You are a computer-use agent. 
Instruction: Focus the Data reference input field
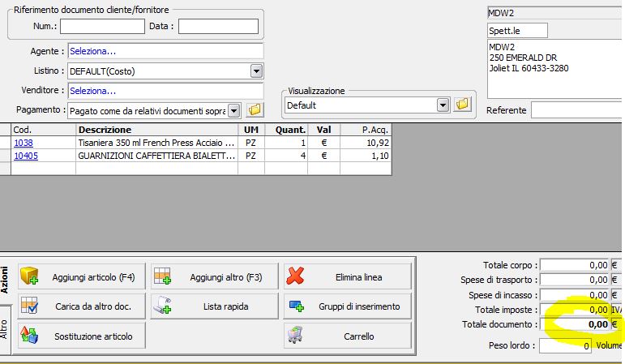(218, 27)
